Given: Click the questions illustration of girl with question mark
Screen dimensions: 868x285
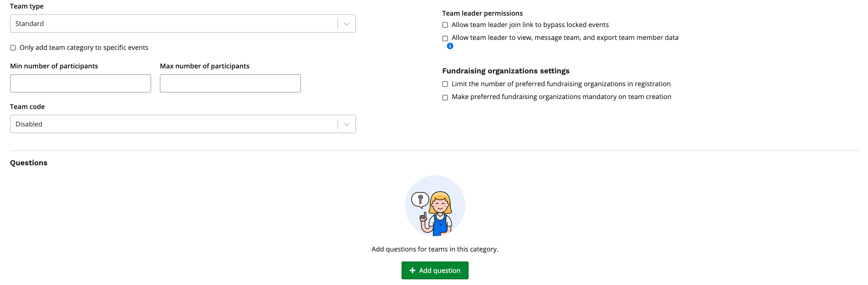Looking at the screenshot, I should [435, 206].
